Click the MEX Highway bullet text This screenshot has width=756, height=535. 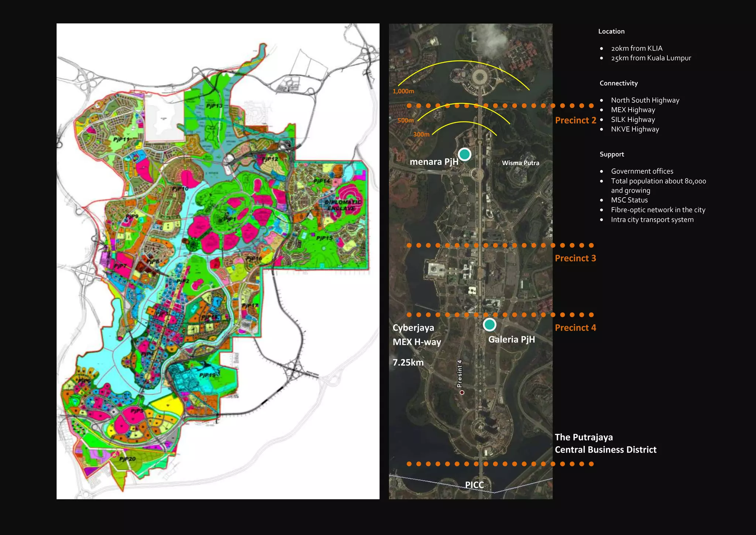633,110
